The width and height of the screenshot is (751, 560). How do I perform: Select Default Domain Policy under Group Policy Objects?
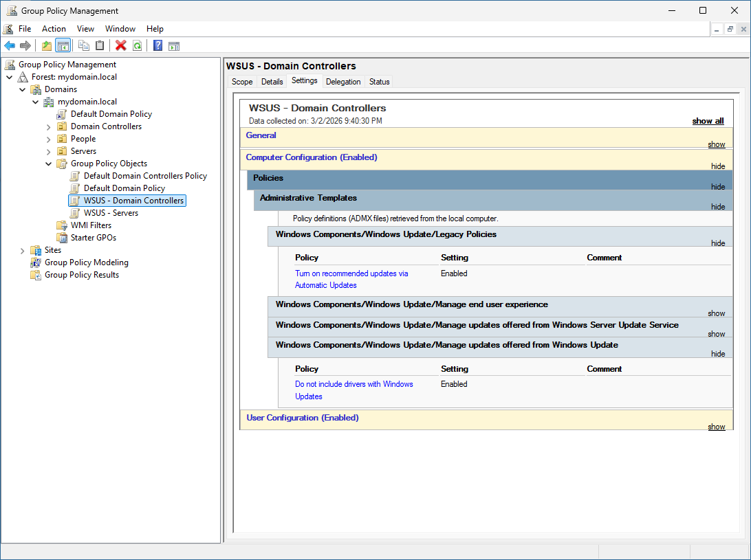tap(124, 188)
